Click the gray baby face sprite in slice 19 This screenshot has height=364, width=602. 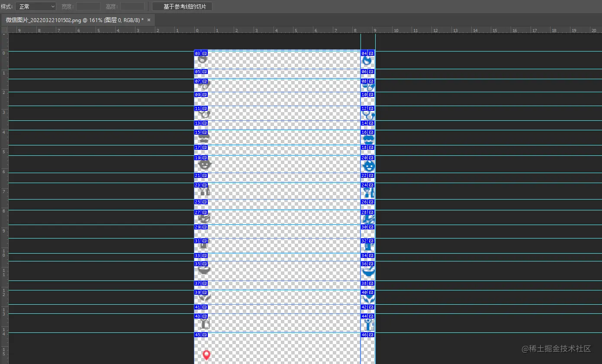click(204, 165)
